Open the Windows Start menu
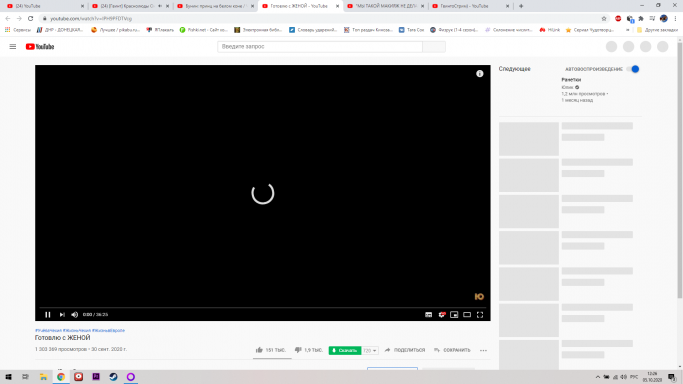The image size is (683, 384). point(8,377)
